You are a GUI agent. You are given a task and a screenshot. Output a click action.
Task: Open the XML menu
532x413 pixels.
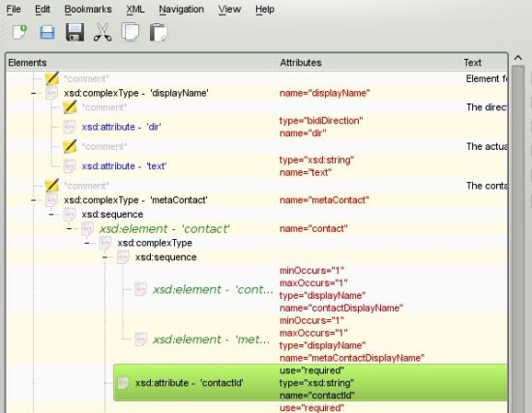pos(135,9)
